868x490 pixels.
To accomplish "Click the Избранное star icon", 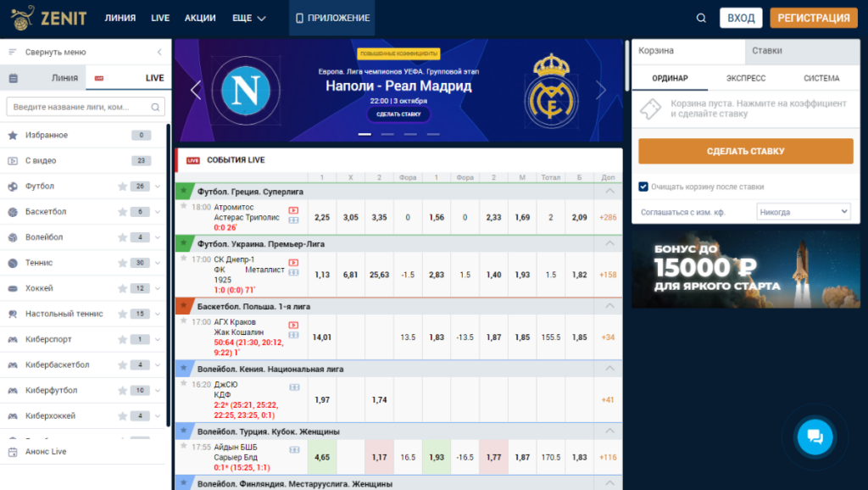I will [x=13, y=135].
